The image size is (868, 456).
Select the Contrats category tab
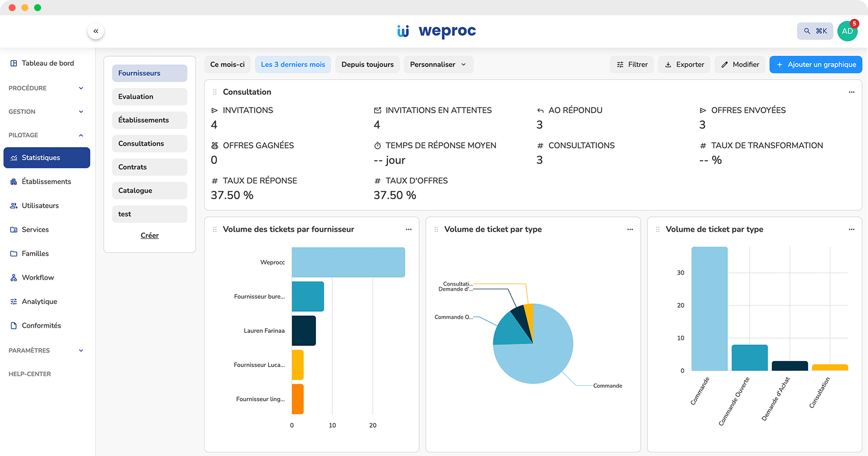149,167
